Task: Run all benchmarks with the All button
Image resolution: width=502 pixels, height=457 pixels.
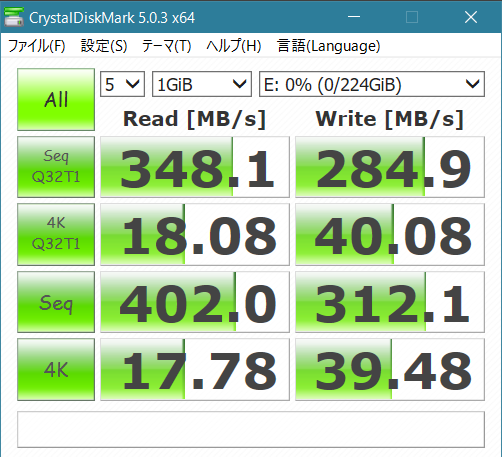Action: point(56,99)
